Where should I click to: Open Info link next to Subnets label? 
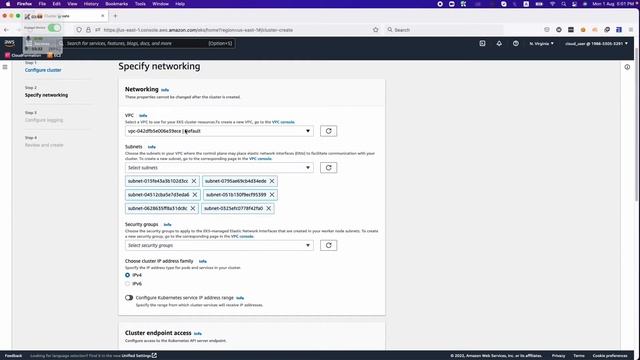152,147
